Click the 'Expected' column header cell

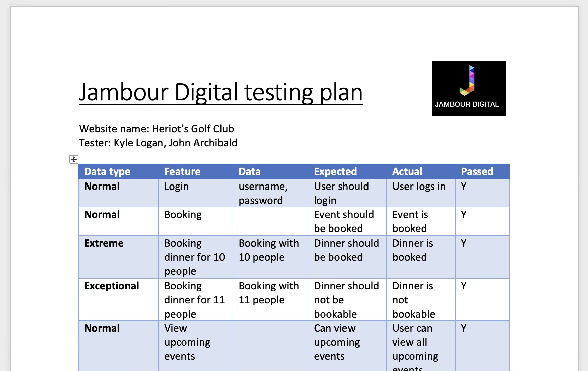[x=335, y=171]
